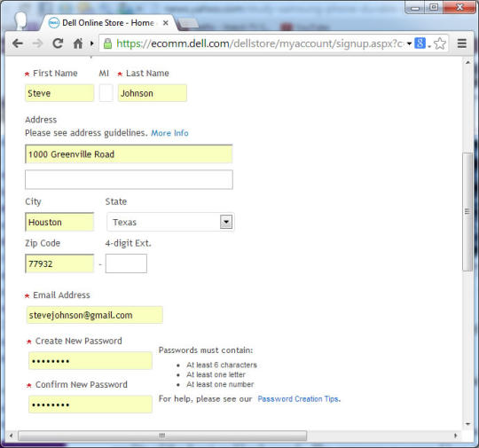Click the horizontal scrollbar thumb
This screenshot has width=479, height=448.
pos(162,436)
